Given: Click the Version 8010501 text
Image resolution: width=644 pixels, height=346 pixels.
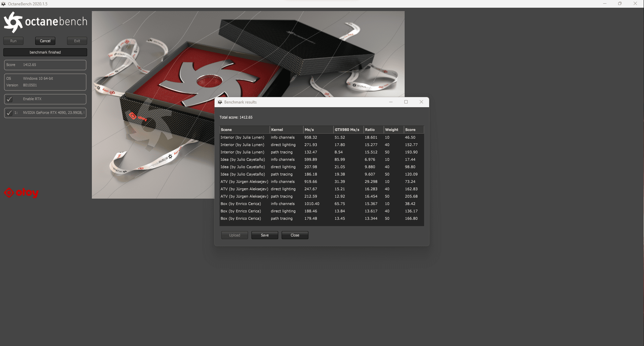Looking at the screenshot, I should (x=21, y=85).
